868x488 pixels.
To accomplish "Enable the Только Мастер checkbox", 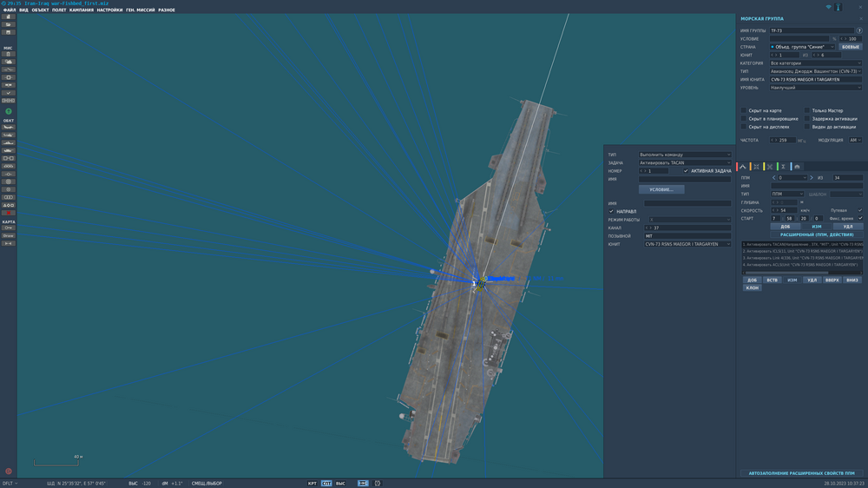I will click(806, 111).
